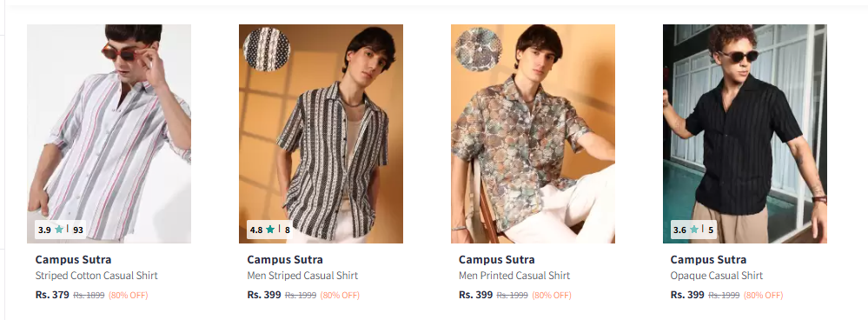Viewport: 868px width, 320px height.
Task: Click the star icon beside the 4.8 rating
Action: [x=270, y=230]
